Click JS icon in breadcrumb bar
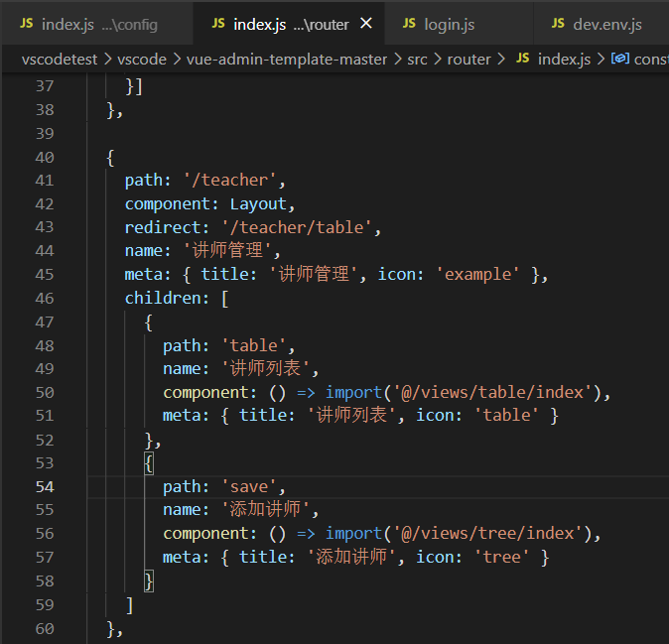 pos(523,59)
